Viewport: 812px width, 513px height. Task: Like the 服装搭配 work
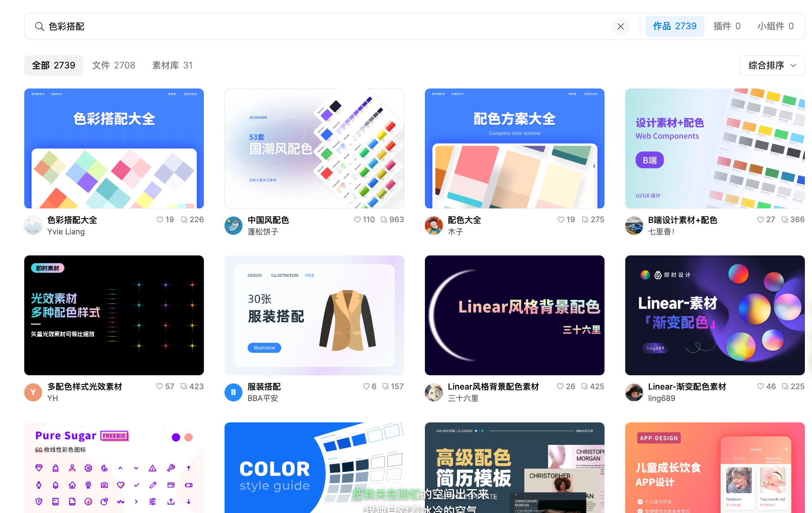coord(366,386)
